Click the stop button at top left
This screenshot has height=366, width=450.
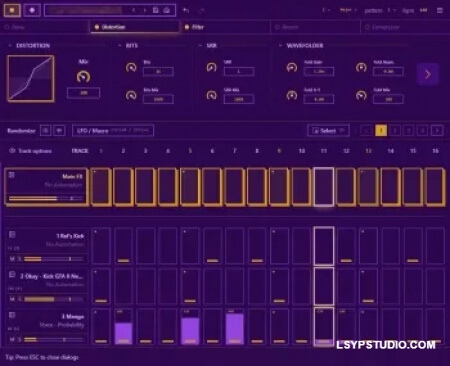(12, 10)
